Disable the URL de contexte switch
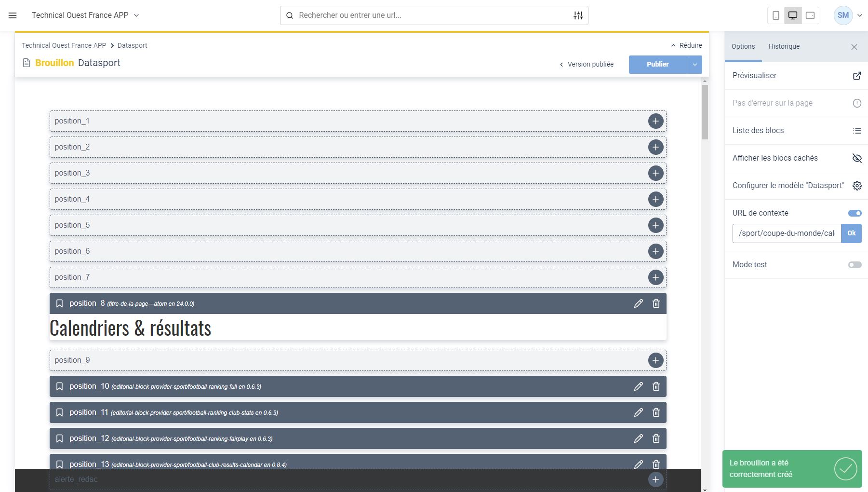This screenshot has height=492, width=868. click(x=855, y=213)
